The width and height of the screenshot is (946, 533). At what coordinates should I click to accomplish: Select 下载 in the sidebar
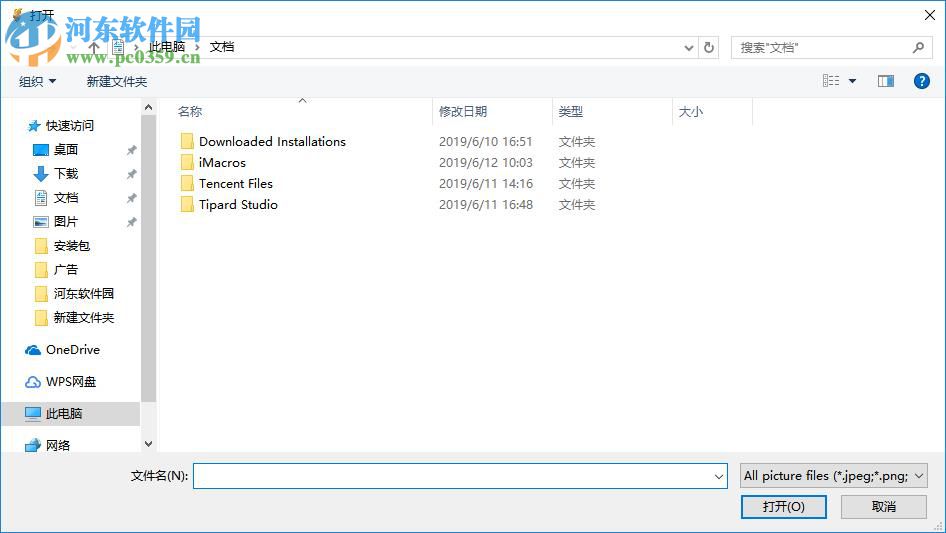coord(65,173)
